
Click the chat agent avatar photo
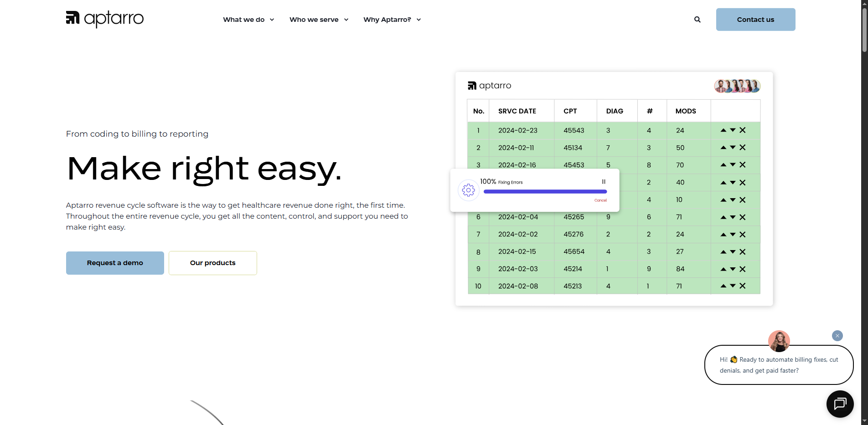tap(779, 341)
